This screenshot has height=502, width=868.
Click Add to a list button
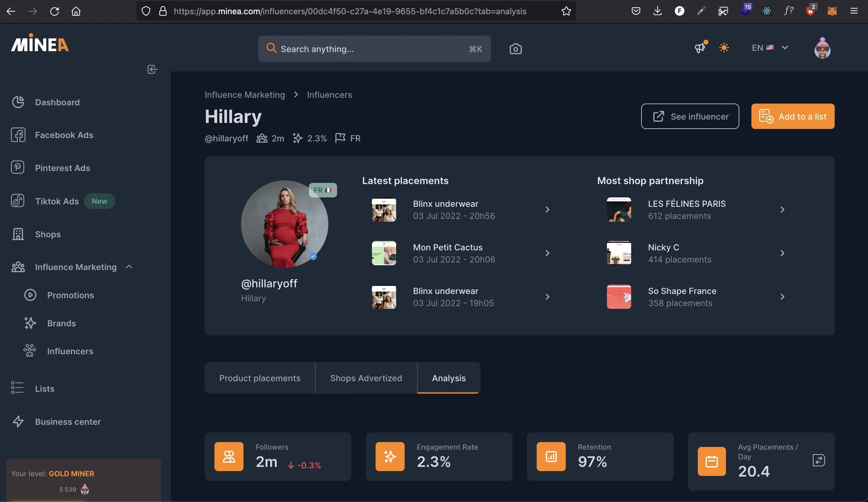pos(793,116)
